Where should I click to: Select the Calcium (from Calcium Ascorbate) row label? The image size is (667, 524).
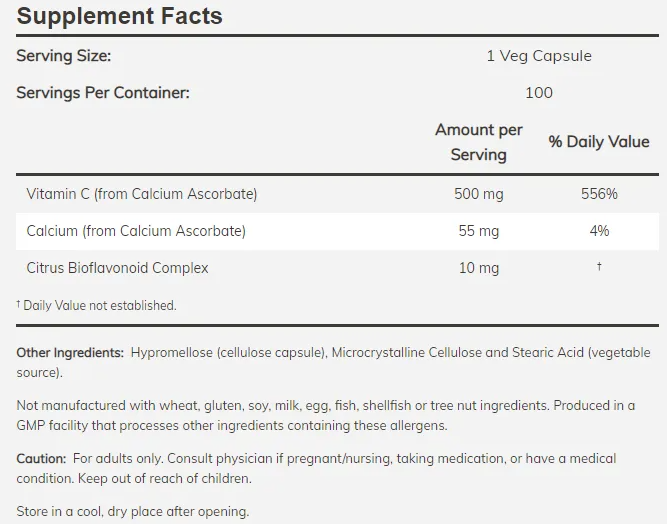(136, 231)
